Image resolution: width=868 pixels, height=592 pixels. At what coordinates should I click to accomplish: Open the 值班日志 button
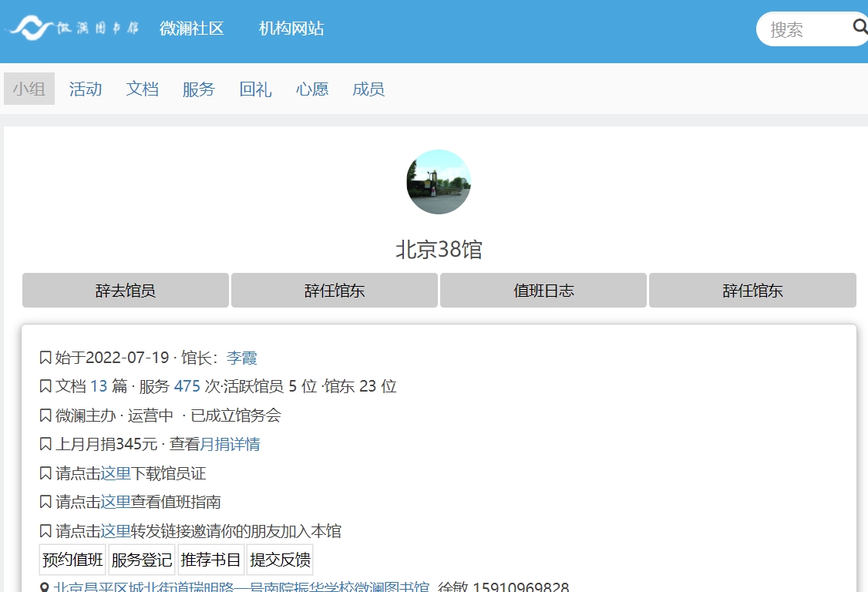coord(543,291)
